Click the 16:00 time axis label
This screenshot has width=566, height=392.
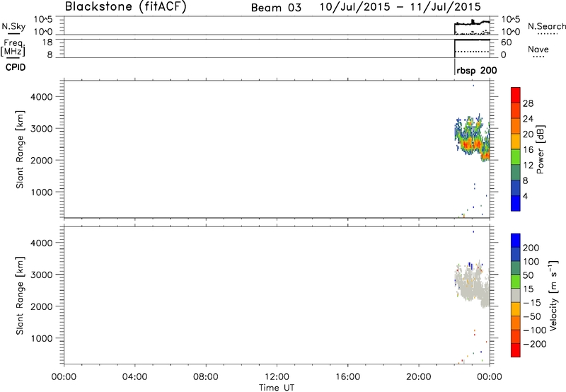point(348,377)
